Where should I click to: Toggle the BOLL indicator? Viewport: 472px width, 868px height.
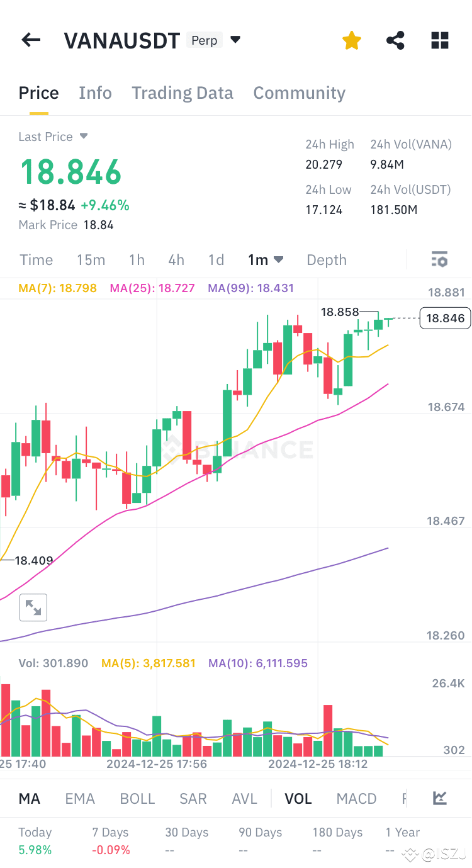pyautogui.click(x=137, y=799)
